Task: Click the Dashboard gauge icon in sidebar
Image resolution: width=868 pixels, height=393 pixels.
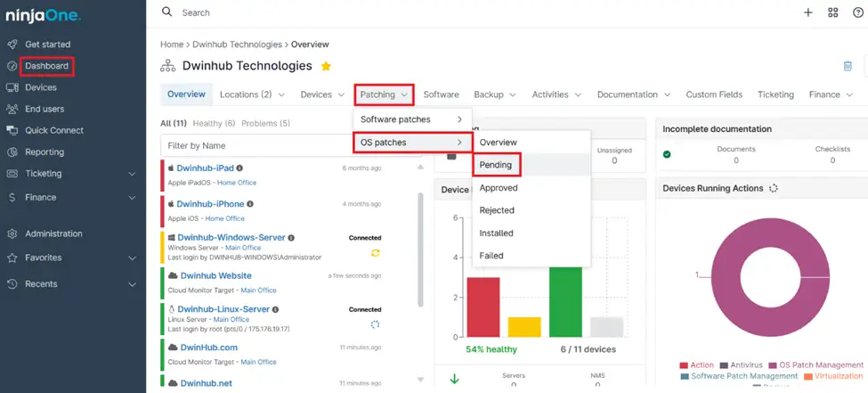Action: click(x=12, y=66)
